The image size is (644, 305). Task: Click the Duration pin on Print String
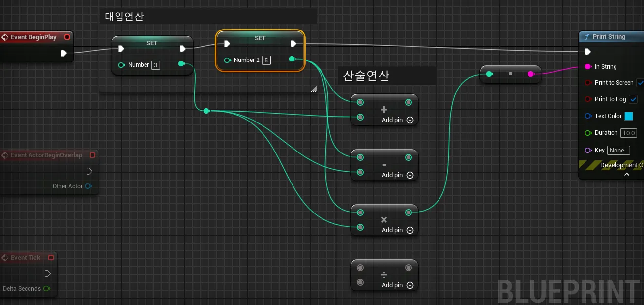pyautogui.click(x=588, y=133)
